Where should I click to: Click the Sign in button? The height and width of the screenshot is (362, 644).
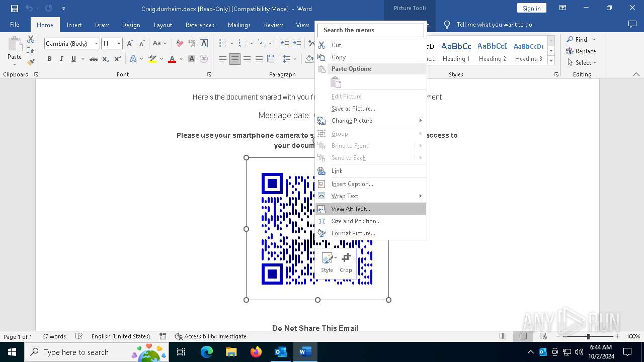pyautogui.click(x=532, y=8)
